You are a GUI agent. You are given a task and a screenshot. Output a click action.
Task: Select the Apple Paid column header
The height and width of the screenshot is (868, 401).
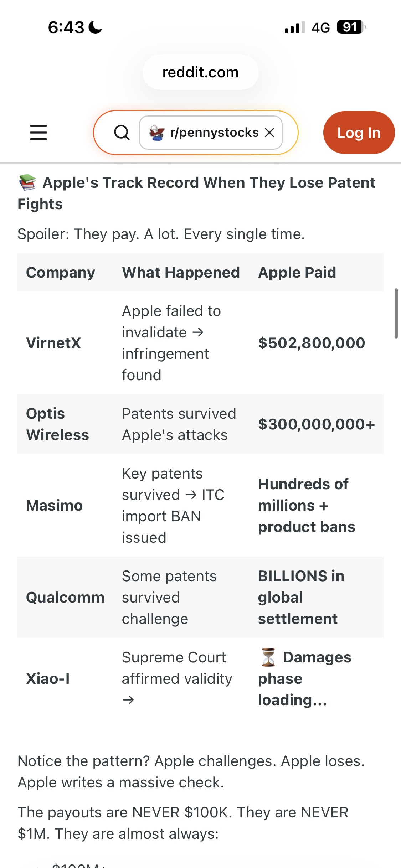tap(297, 272)
